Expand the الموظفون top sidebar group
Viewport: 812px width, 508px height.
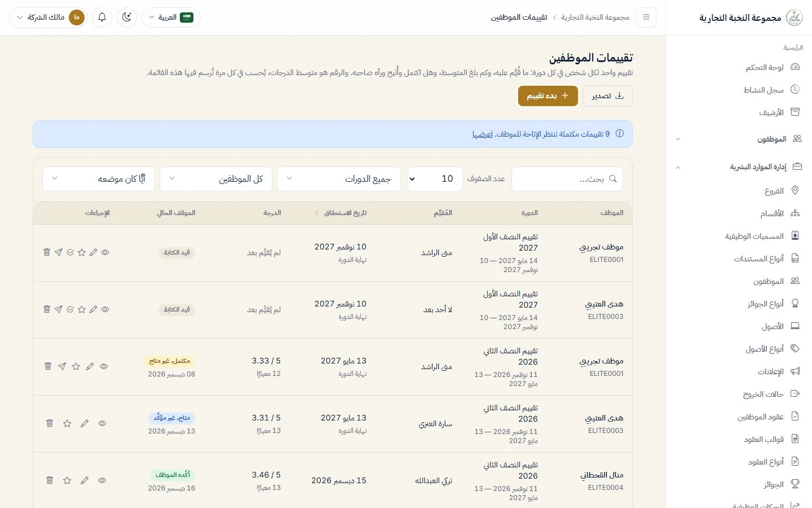739,139
